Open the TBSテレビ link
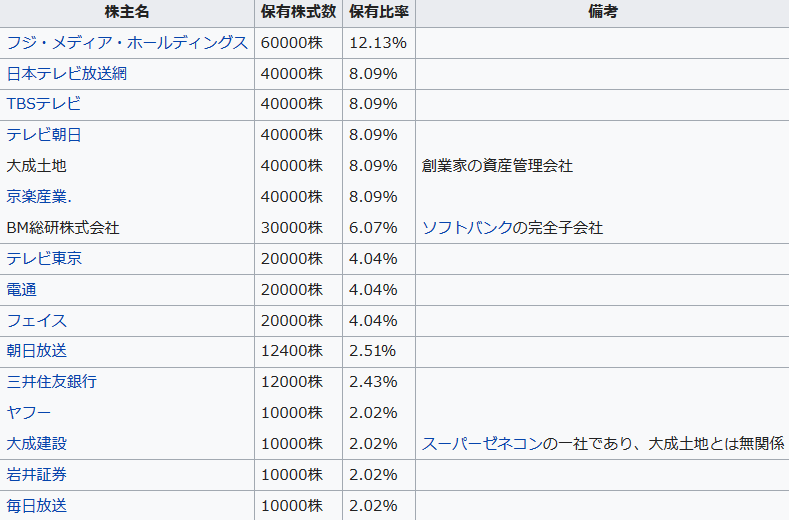 (43, 104)
